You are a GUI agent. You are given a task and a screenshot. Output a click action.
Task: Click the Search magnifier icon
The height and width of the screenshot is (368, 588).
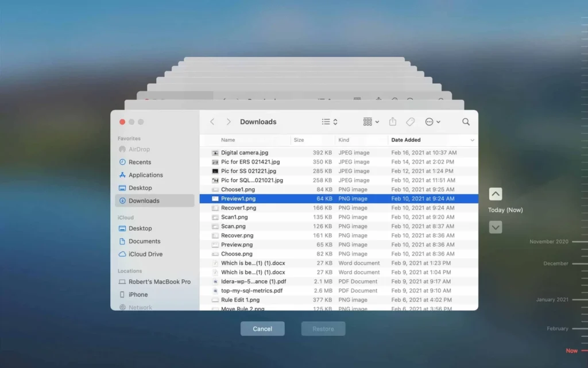(x=466, y=122)
